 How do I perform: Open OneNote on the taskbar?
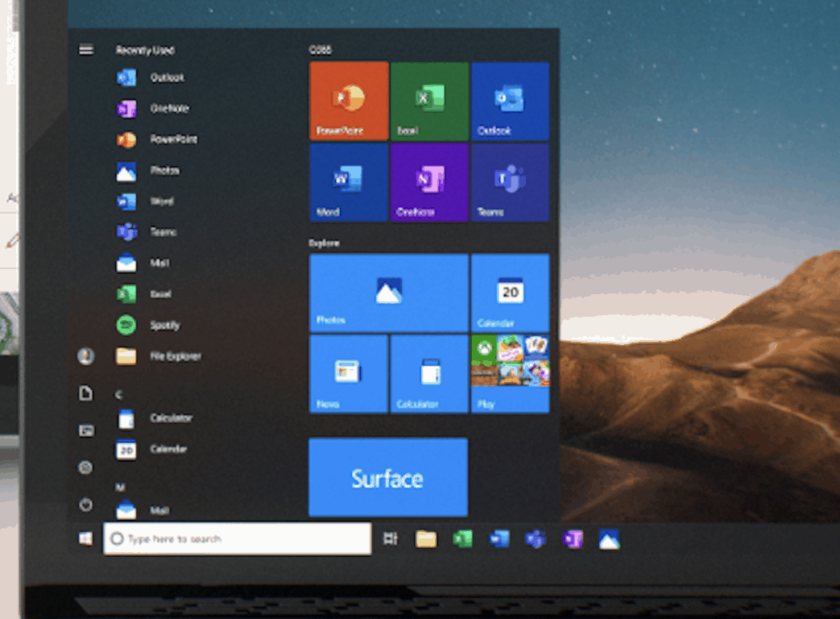(573, 538)
